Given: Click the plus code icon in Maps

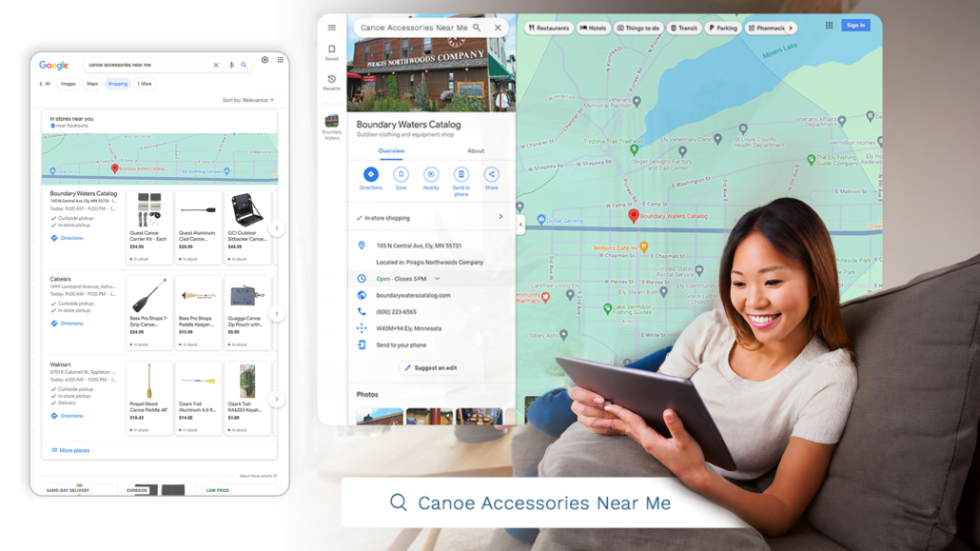Looking at the screenshot, I should (x=362, y=327).
